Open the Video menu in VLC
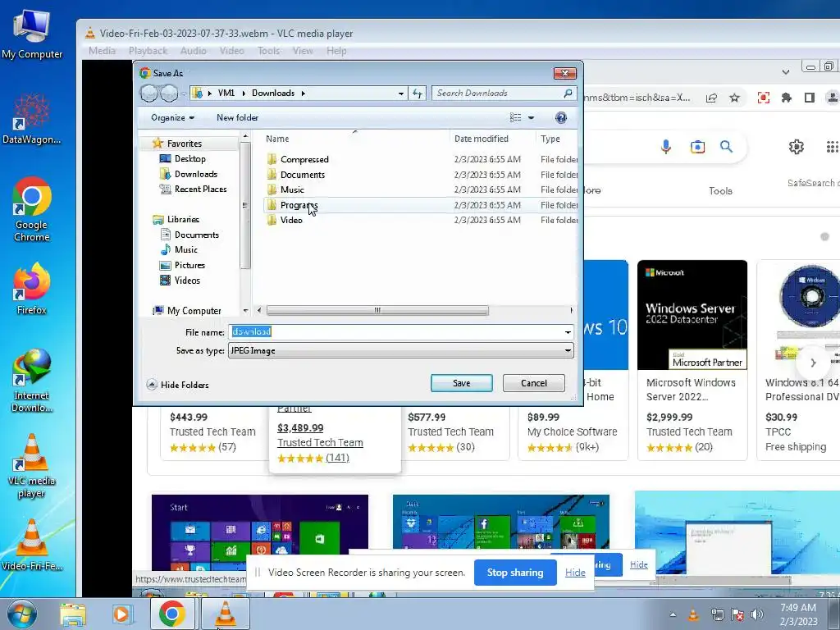The width and height of the screenshot is (840, 630). click(x=231, y=51)
